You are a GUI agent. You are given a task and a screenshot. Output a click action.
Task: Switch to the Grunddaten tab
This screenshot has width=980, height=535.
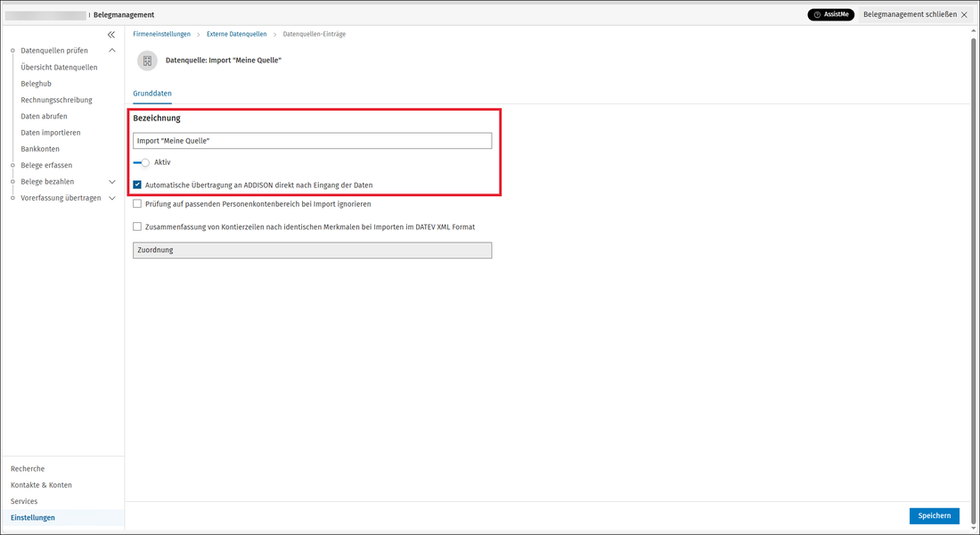pos(152,94)
